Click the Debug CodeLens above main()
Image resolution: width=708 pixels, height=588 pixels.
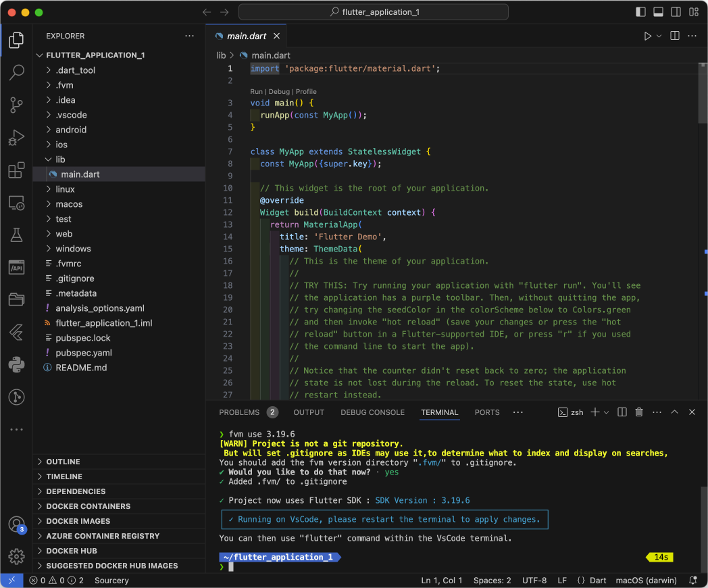(x=279, y=92)
